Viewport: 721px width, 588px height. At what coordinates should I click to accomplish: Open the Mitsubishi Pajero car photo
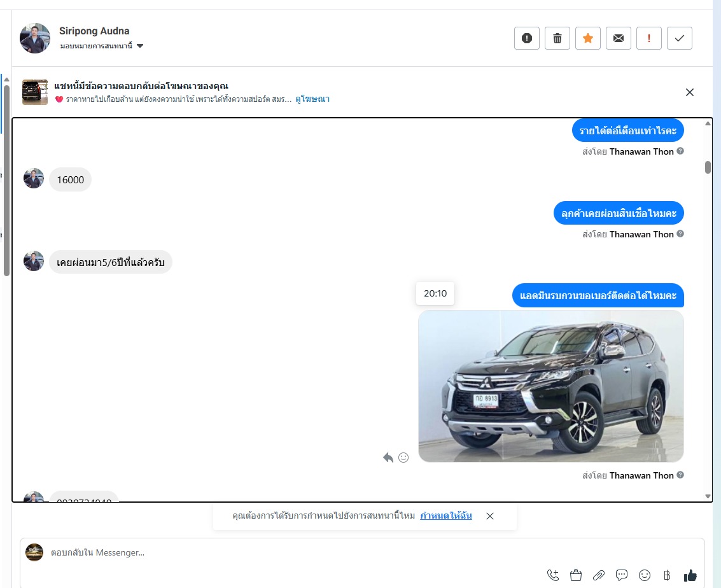tap(551, 386)
